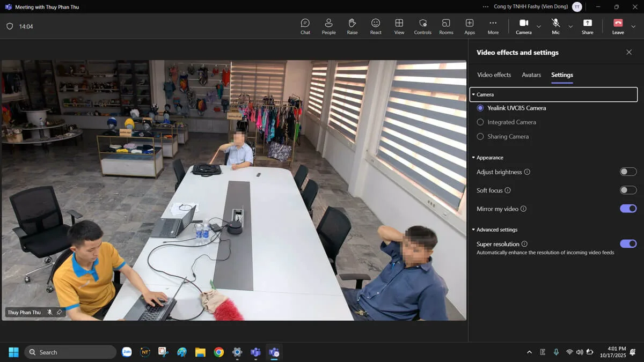The width and height of the screenshot is (644, 362).
Task: Turn off Mirror my video
Action: coord(628,209)
